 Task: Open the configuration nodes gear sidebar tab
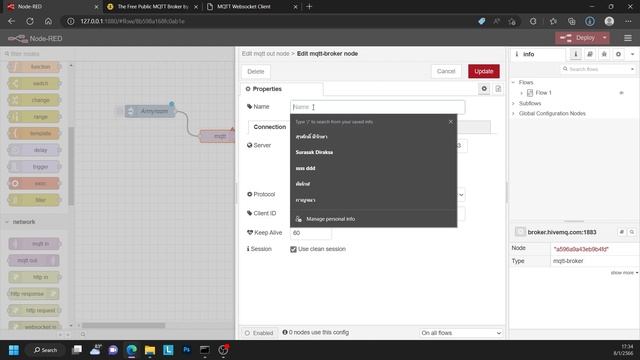pos(618,54)
